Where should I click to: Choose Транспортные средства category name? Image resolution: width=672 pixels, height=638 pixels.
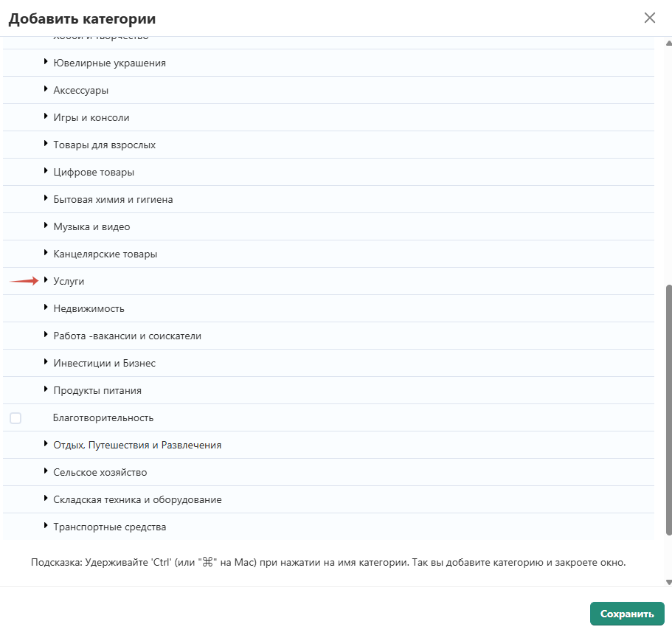(110, 527)
